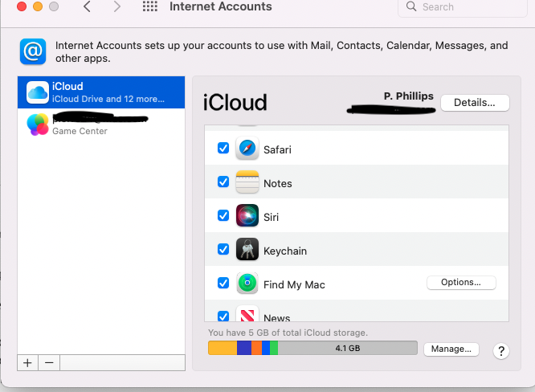The height and width of the screenshot is (392, 535).
Task: Toggle the News checkbox
Action: [223, 316]
